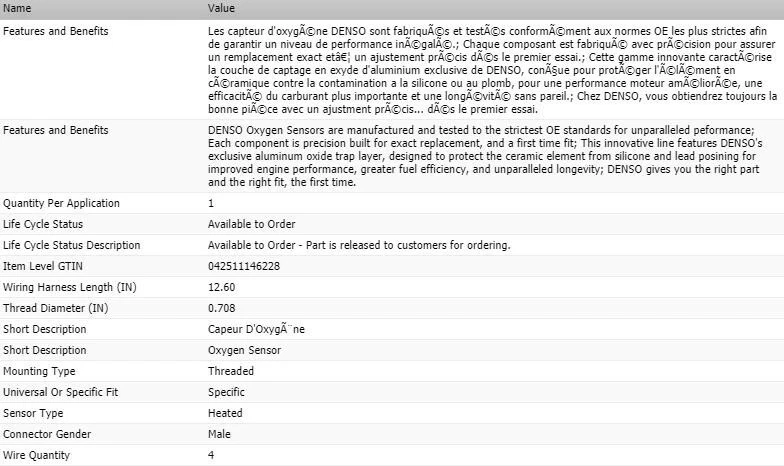Click the Heated sensor type value

[225, 413]
